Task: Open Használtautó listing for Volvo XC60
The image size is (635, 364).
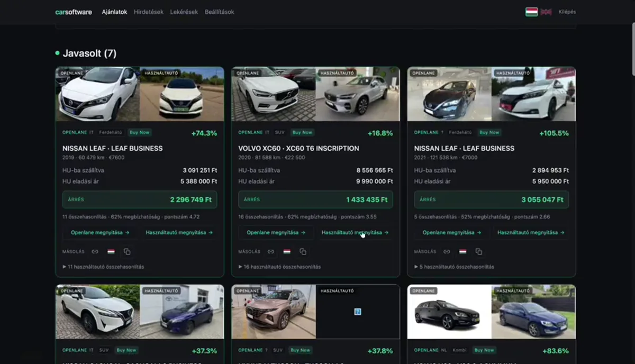Action: [355, 232]
